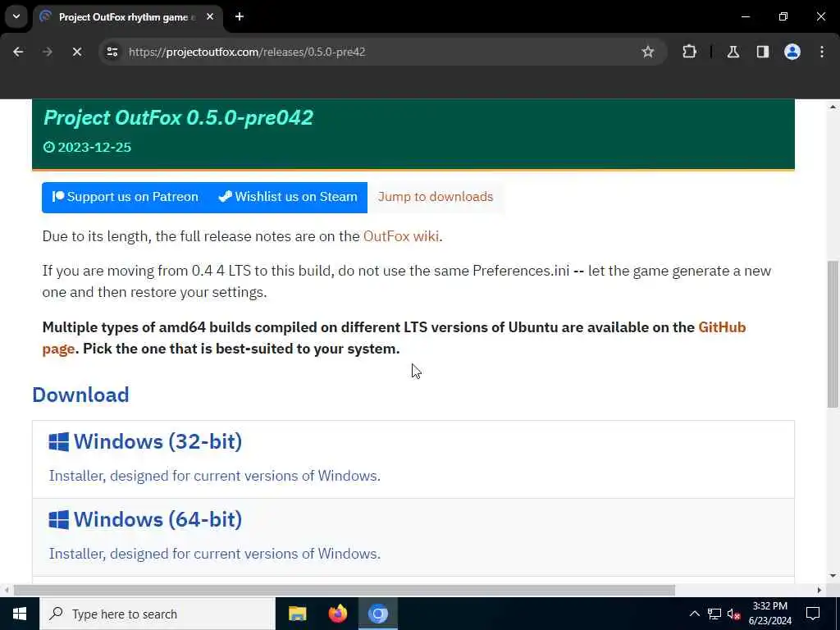Open the OutFox wiki link
840x630 pixels.
pos(400,236)
